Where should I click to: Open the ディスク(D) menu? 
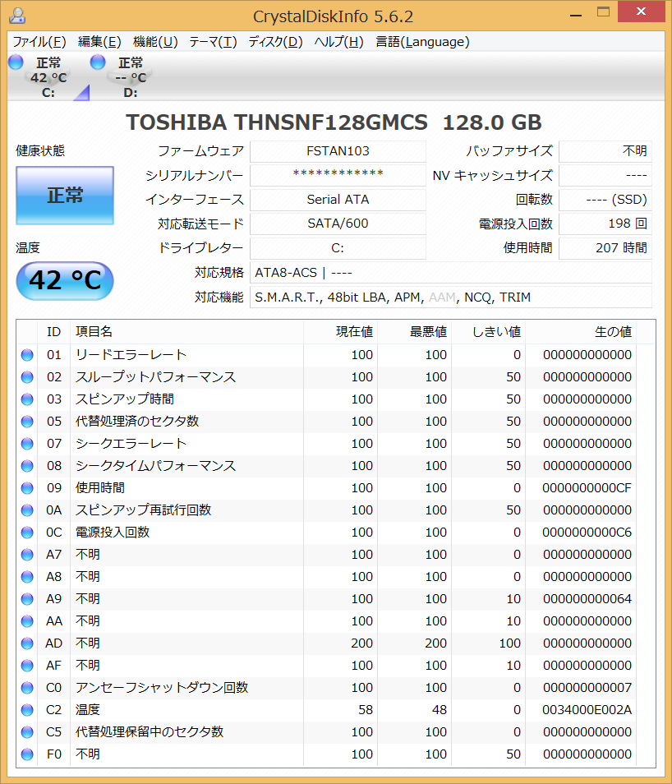coord(275,42)
